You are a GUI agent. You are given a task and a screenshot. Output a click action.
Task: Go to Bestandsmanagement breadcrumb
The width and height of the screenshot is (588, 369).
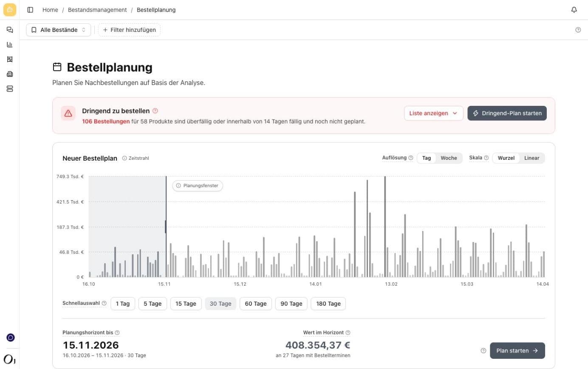(x=97, y=10)
